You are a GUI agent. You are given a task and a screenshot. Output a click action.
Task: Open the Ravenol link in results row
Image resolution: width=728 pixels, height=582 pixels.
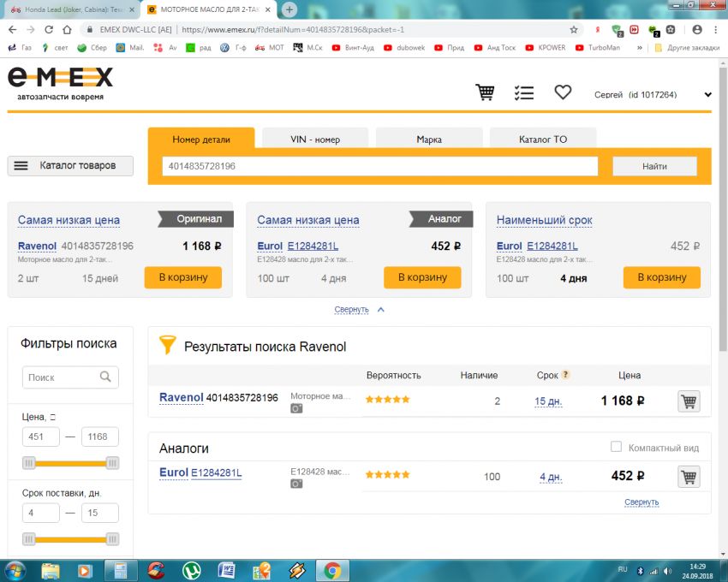pos(181,397)
